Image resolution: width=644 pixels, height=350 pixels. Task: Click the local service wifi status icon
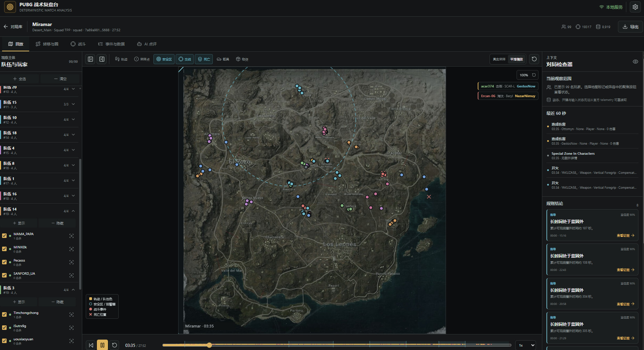pos(602,7)
